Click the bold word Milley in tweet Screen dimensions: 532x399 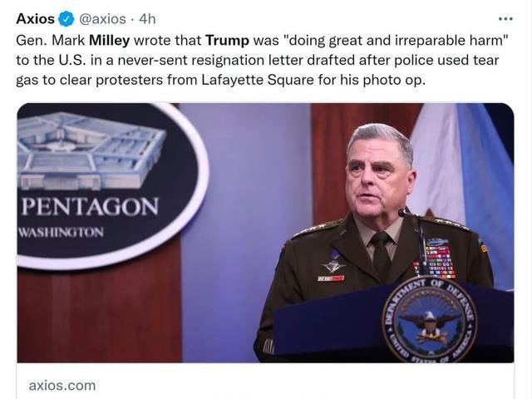[109, 41]
